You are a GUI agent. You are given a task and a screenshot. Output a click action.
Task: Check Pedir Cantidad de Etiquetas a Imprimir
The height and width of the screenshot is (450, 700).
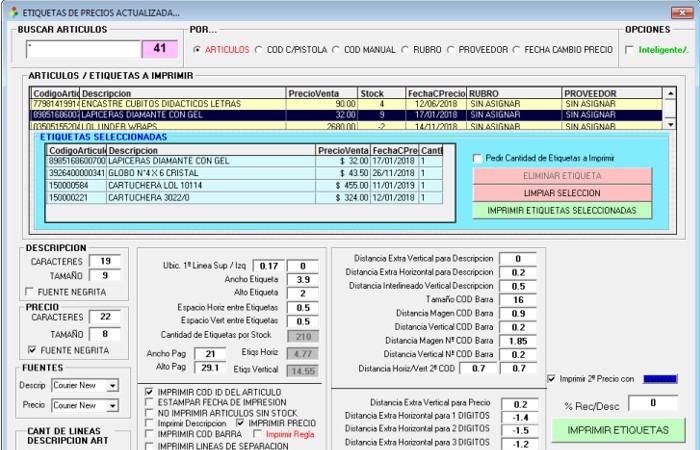pos(476,158)
